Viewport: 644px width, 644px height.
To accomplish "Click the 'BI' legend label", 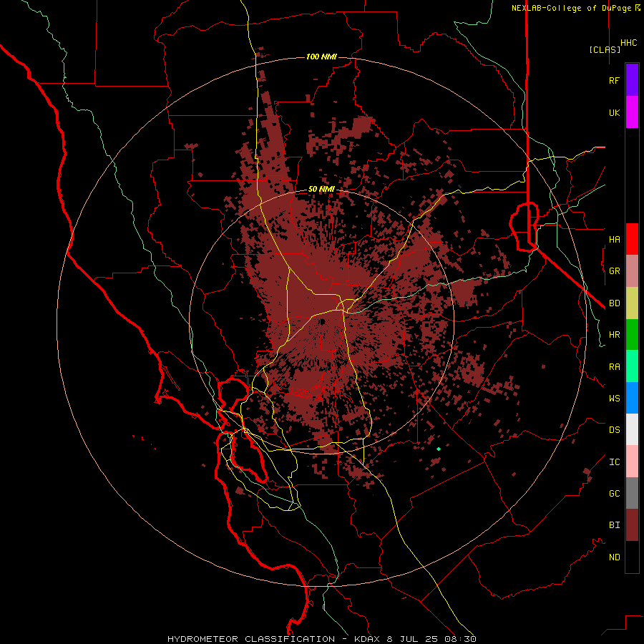I will tap(614, 525).
